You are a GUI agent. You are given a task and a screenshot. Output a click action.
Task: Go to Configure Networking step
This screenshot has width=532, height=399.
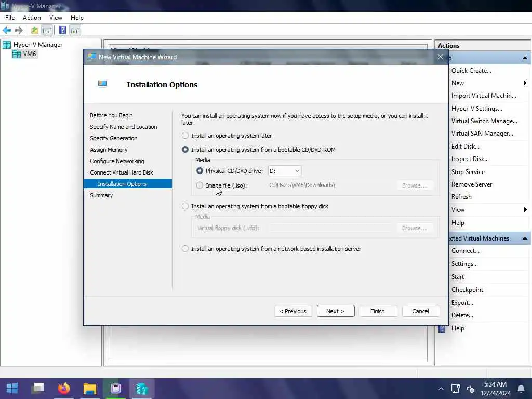117,161
